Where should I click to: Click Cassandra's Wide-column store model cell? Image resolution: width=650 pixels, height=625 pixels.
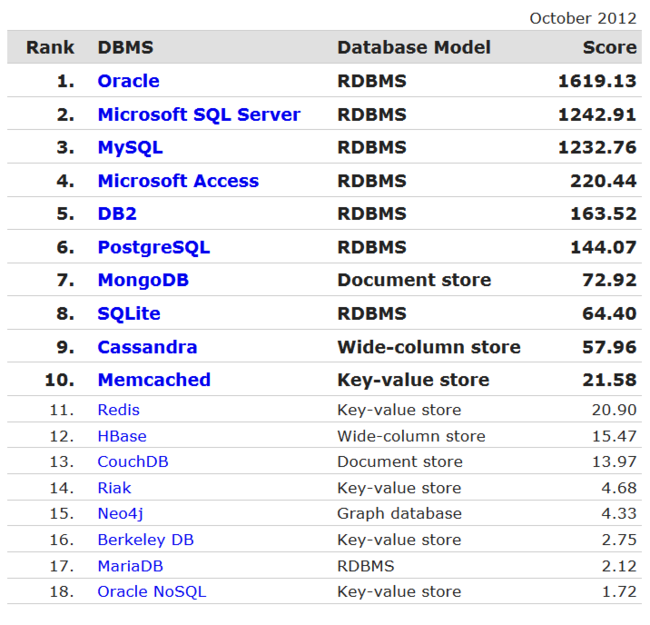tap(429, 347)
